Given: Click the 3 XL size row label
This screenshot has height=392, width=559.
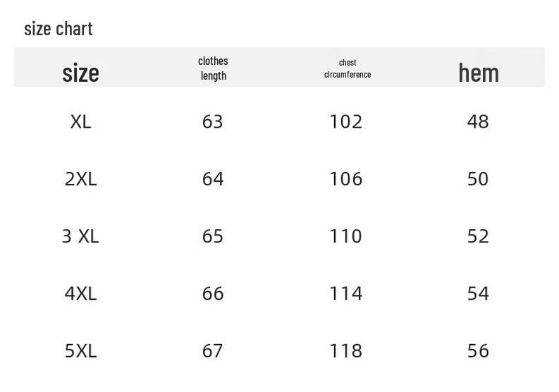Looking at the screenshot, I should [80, 236].
